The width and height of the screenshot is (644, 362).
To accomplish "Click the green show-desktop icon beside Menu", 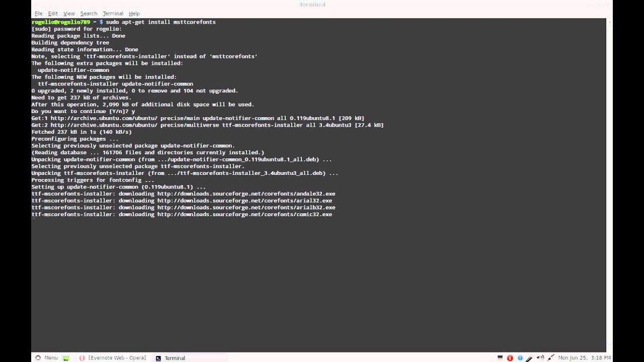I will (x=66, y=358).
